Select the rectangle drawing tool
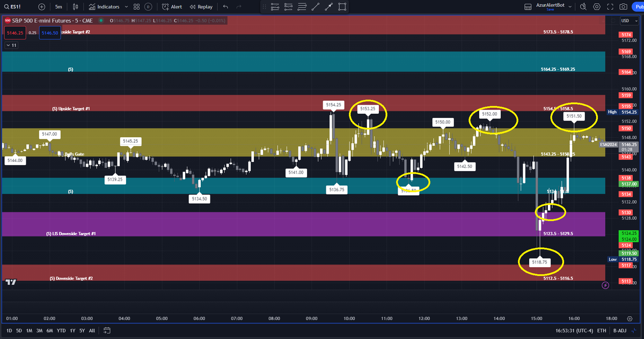This screenshot has width=644, height=339. [x=341, y=7]
